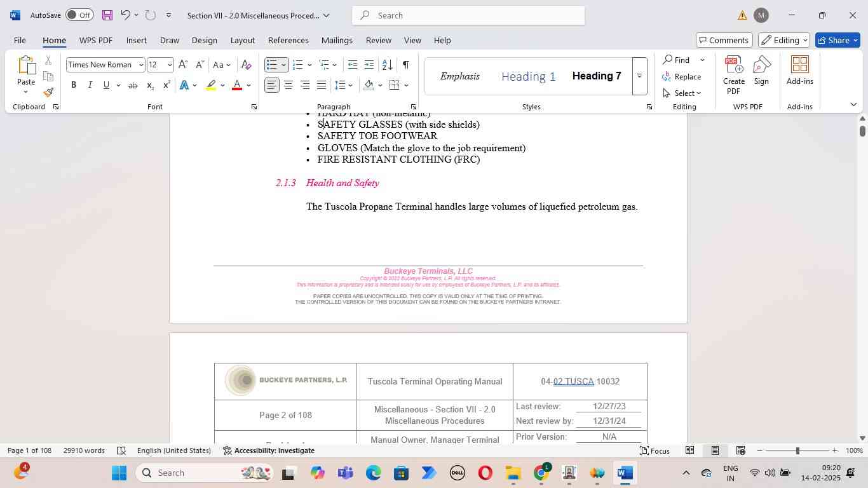The image size is (868, 488).
Task: Click the Format Painter brush icon
Action: coord(48,92)
